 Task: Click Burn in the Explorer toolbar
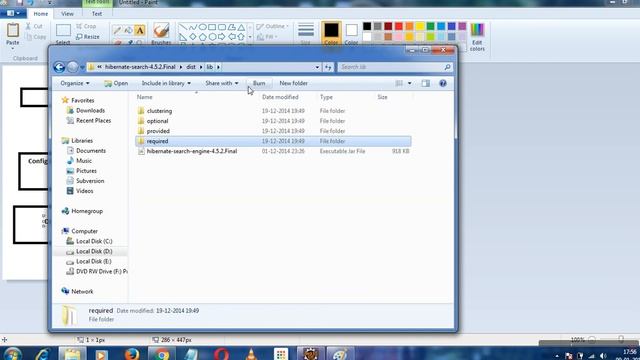pyautogui.click(x=259, y=83)
